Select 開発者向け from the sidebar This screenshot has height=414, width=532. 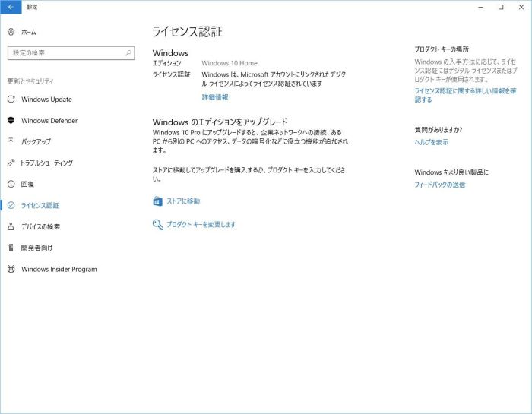[36, 248]
